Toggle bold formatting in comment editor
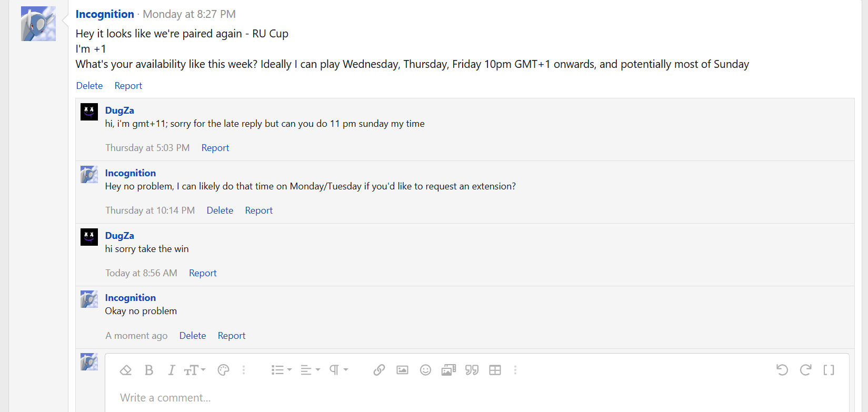The width and height of the screenshot is (868, 412). click(x=149, y=370)
